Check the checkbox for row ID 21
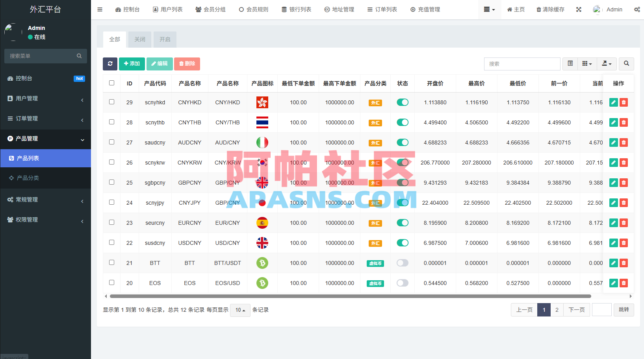The image size is (644, 359). 112,263
